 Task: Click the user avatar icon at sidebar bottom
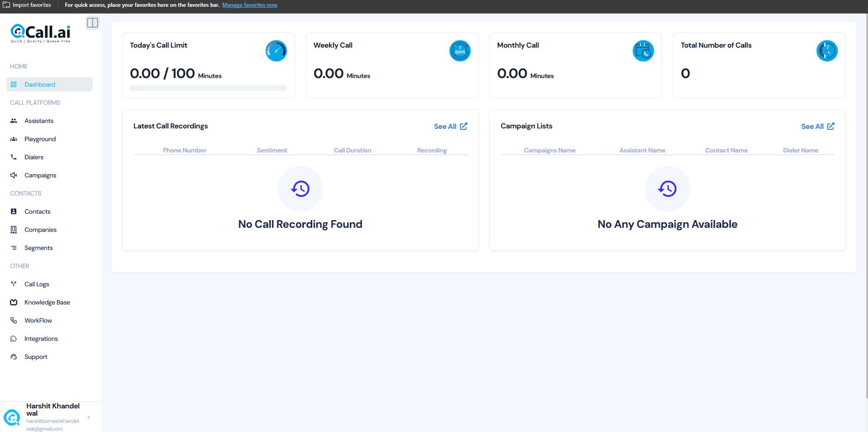(x=12, y=417)
